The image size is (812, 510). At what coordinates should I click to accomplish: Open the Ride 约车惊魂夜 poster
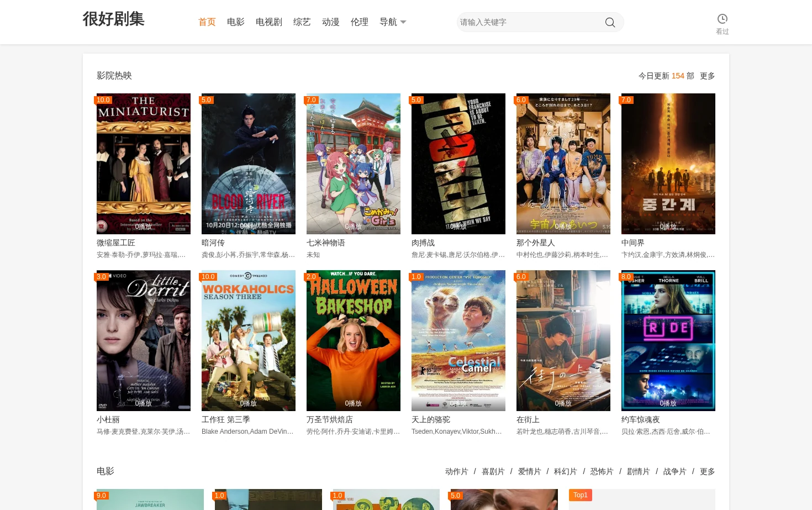point(668,340)
